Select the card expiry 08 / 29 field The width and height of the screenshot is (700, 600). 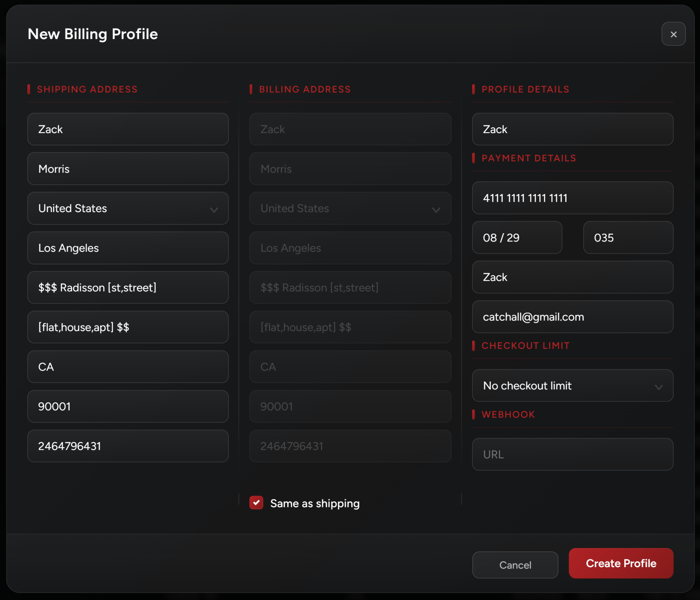click(517, 238)
